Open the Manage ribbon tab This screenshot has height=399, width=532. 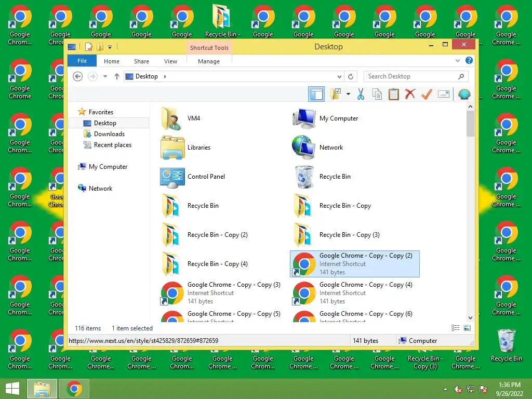pos(209,61)
